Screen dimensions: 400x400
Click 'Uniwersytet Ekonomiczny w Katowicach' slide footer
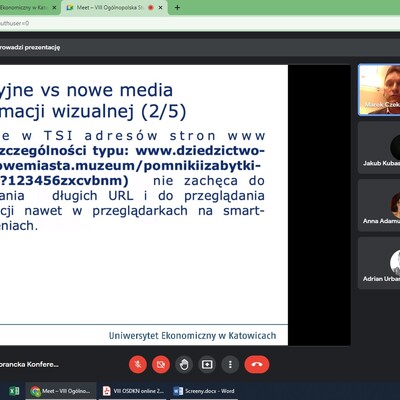(192, 335)
